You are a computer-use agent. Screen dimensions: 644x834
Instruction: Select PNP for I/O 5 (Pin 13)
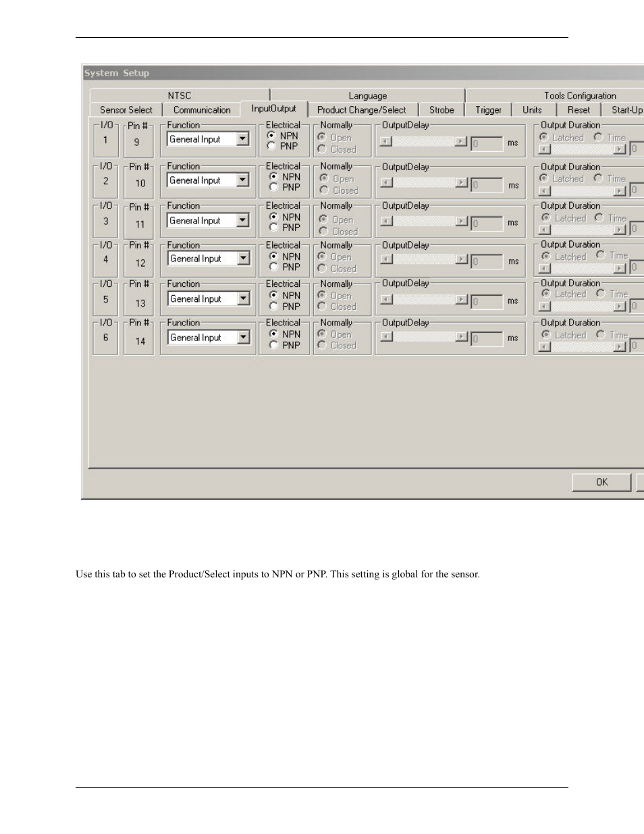tap(284, 306)
